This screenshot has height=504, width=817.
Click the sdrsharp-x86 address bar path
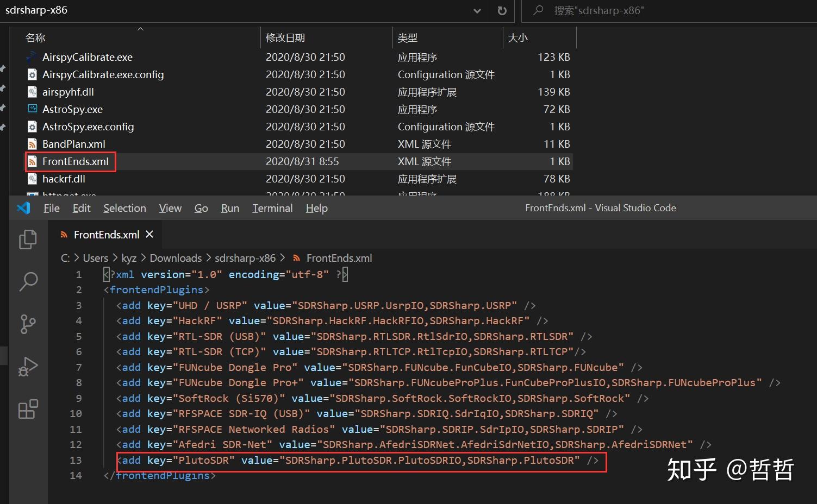[x=36, y=10]
